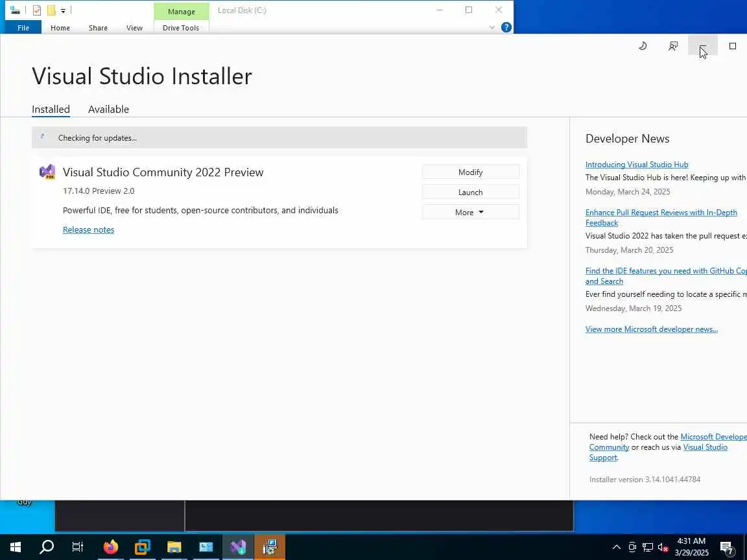Switch to the Installed tab
Screen dimensions: 747x560
pyautogui.click(x=51, y=109)
